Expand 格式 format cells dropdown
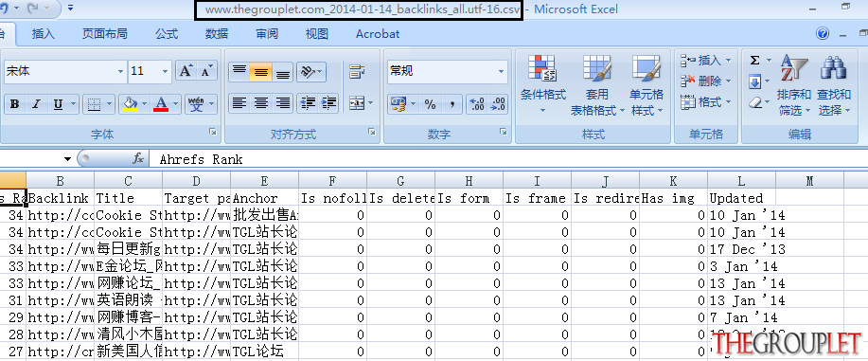The height and width of the screenshot is (361, 868). 728,102
